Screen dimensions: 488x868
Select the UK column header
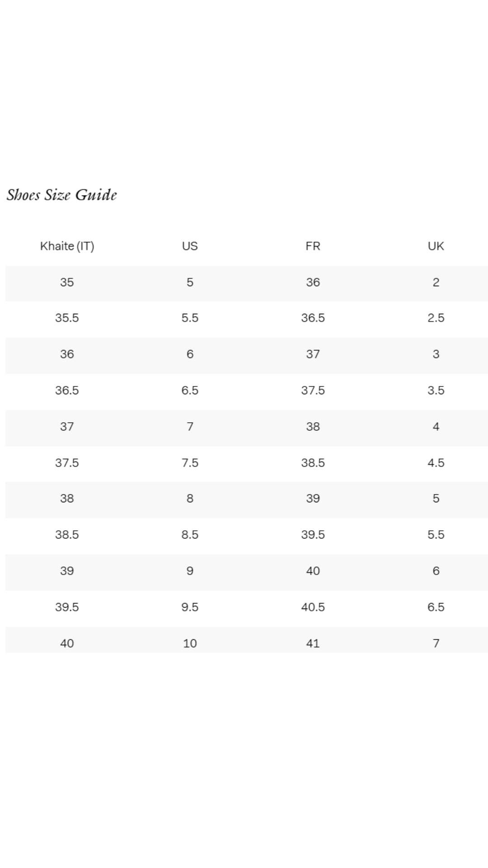coord(436,246)
